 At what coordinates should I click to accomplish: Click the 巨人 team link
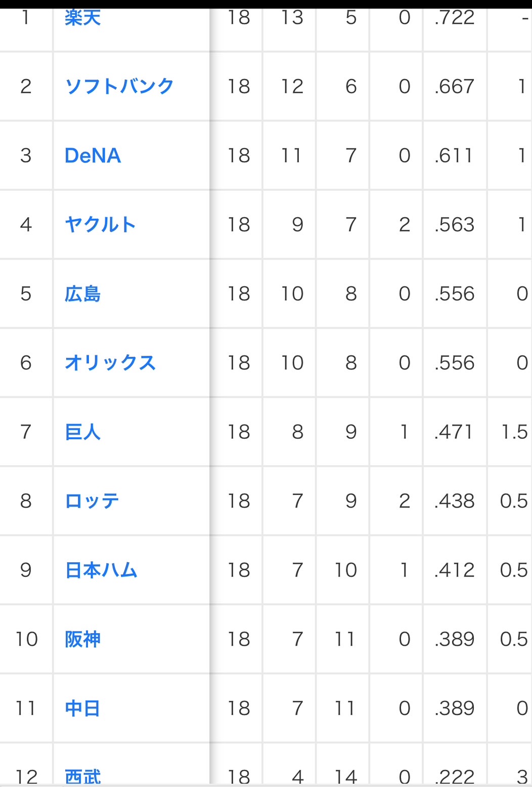[83, 432]
